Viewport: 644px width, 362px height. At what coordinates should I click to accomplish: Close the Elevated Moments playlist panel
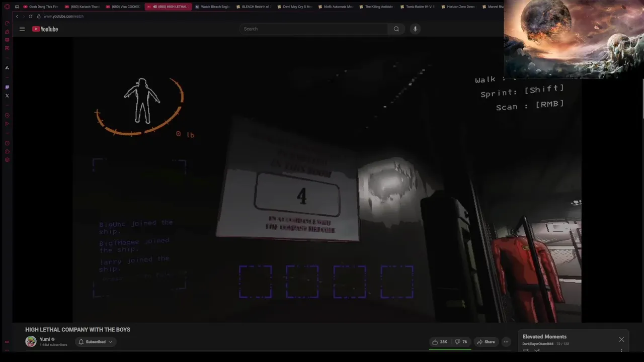(x=621, y=339)
